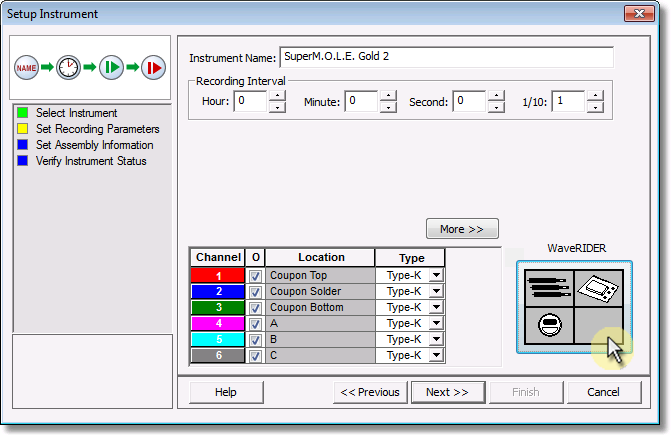Open Type dropdown for channel 5 row B

436,339
